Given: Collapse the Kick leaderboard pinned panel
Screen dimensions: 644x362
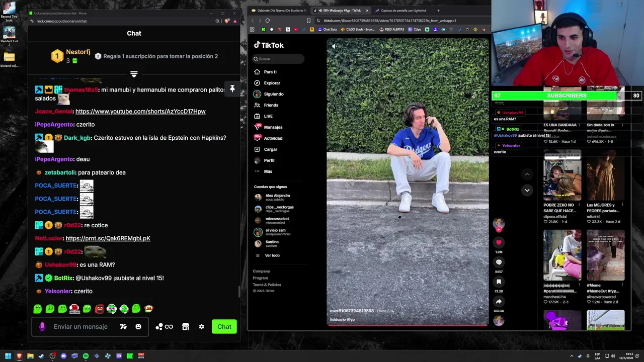Looking at the screenshot, I should point(134,74).
